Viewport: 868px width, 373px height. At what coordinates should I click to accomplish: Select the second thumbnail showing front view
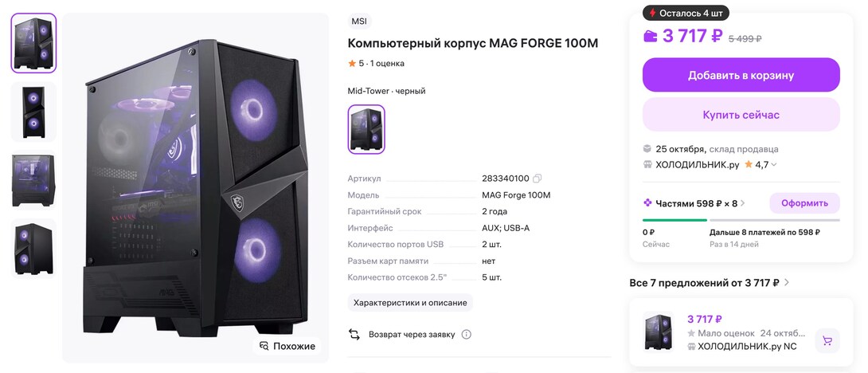[33, 112]
